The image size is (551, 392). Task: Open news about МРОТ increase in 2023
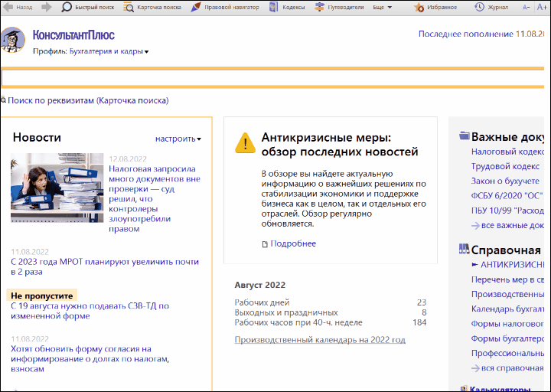105,267
